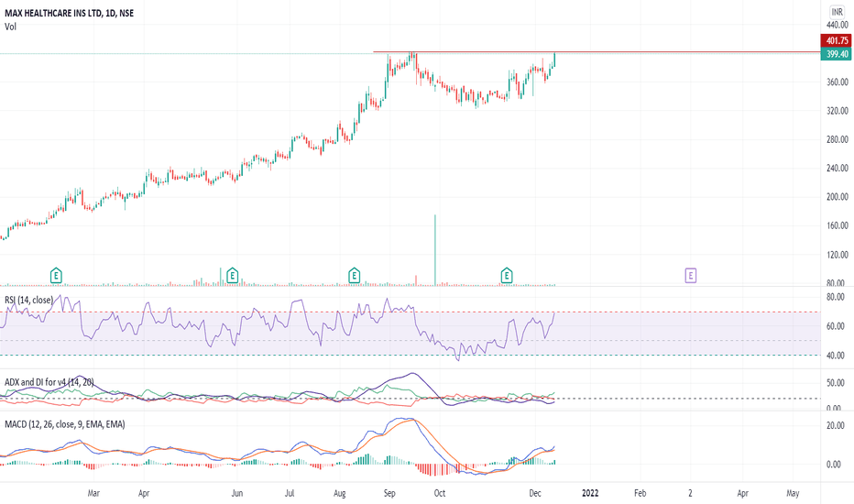Click the earnings E marker in November
854x504 pixels.
click(x=507, y=276)
